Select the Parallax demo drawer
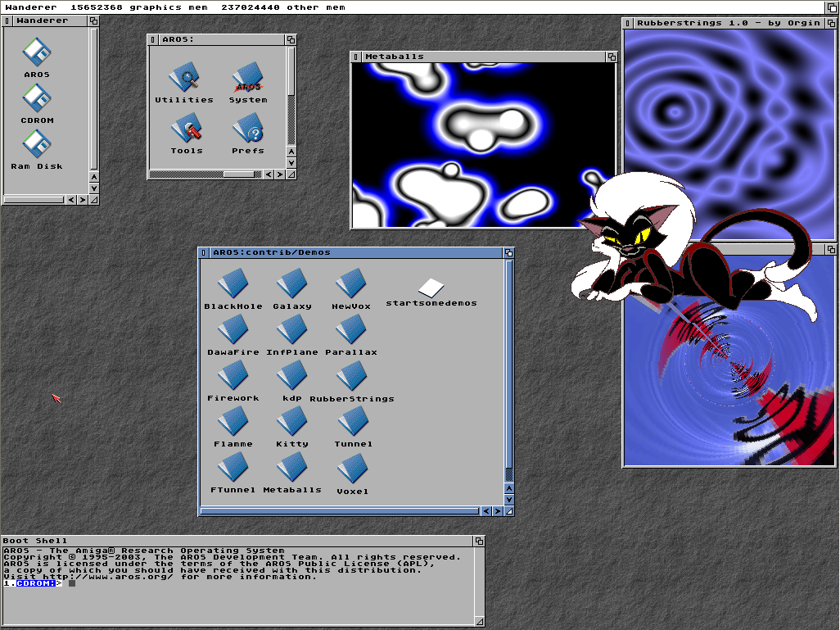 (x=351, y=335)
